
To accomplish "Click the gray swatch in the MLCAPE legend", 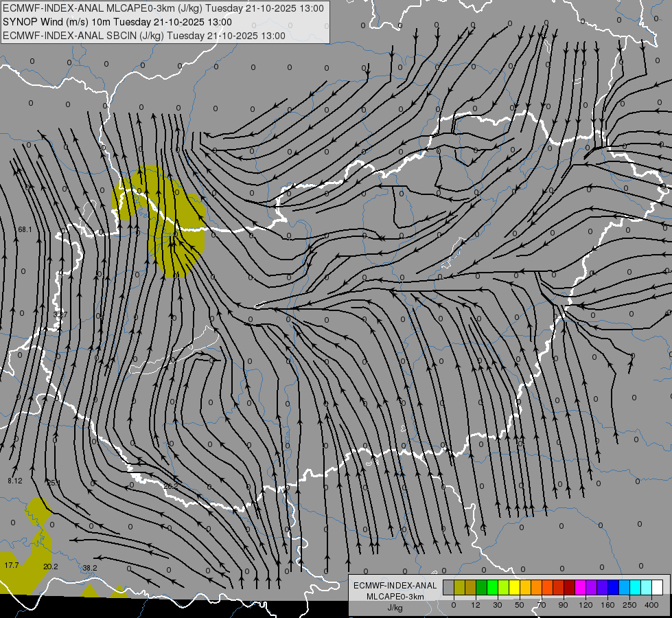I will pos(449,588).
